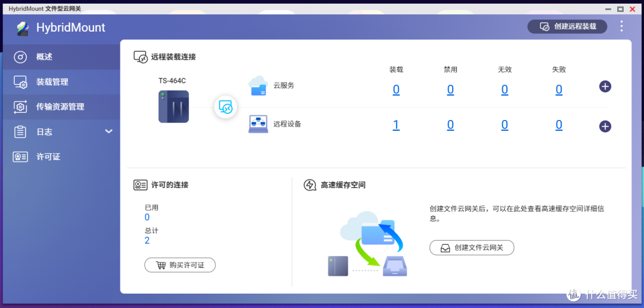This screenshot has height=308, width=644.
Task: Expand the Logs (日志) chevron arrow
Action: pyautogui.click(x=109, y=131)
